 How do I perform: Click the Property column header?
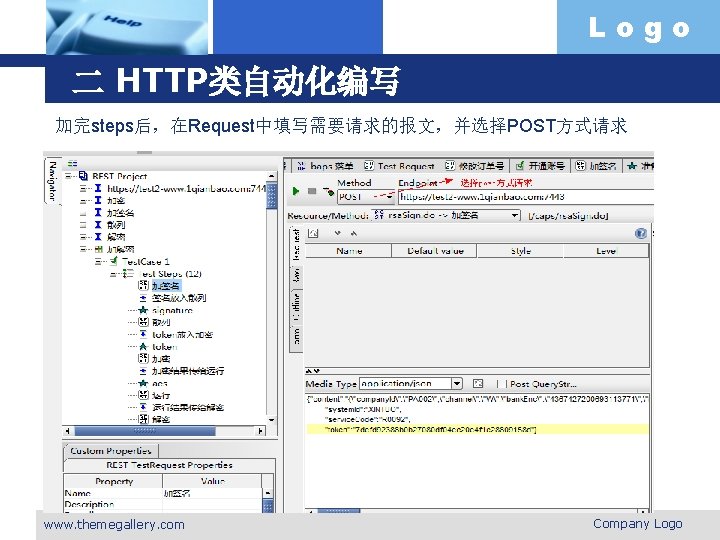[x=113, y=481]
